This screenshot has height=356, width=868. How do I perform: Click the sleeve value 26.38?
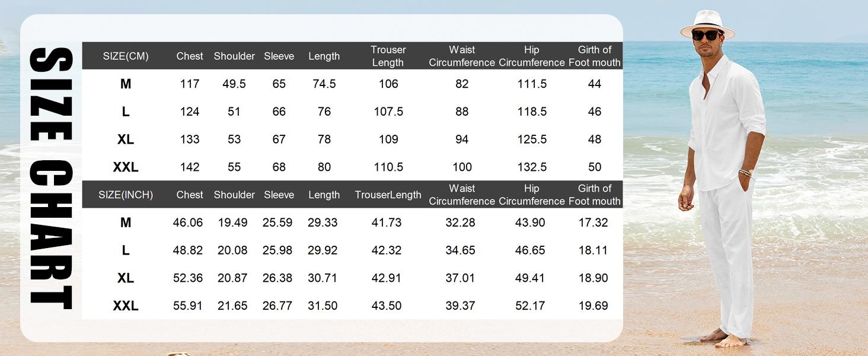(x=277, y=278)
